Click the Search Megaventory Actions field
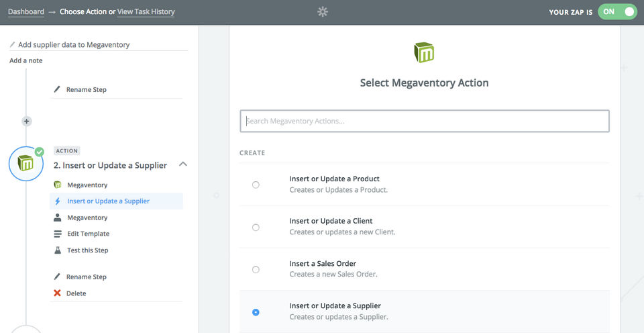Image resolution: width=644 pixels, height=333 pixels. click(x=424, y=122)
